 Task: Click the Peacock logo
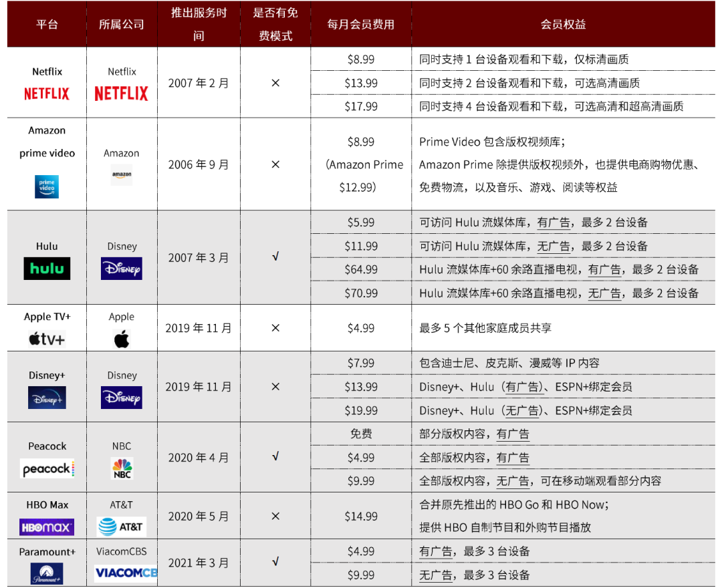(48, 468)
